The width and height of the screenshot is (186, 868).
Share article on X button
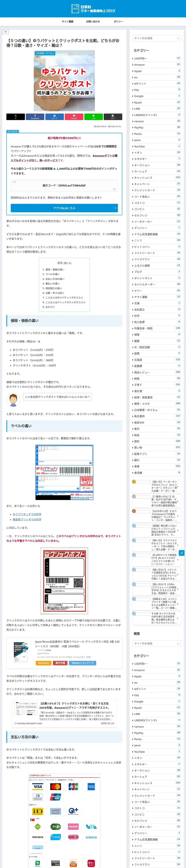pos(15,117)
